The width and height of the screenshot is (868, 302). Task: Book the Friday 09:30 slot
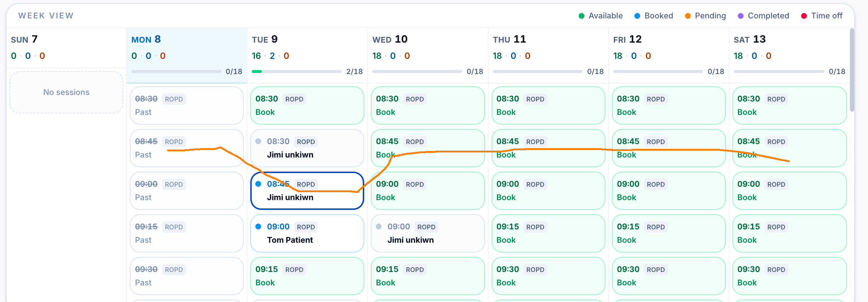[x=669, y=276]
